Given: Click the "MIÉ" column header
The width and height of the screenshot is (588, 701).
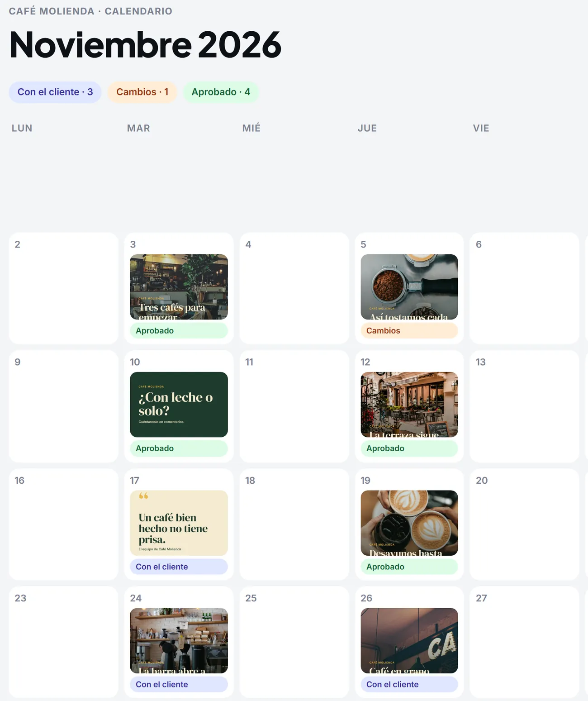Looking at the screenshot, I should [251, 128].
